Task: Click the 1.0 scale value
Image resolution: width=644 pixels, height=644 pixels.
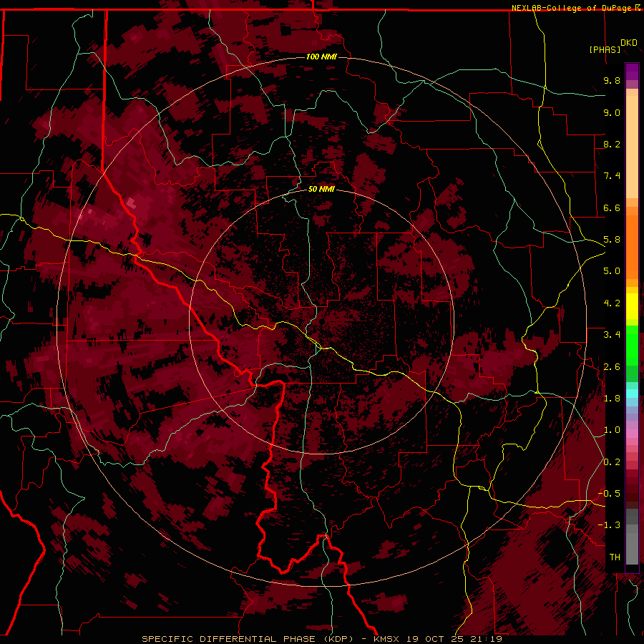Action: point(612,430)
